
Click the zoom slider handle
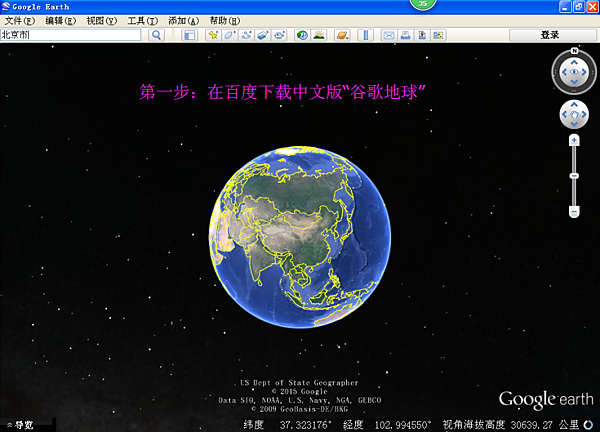(574, 176)
